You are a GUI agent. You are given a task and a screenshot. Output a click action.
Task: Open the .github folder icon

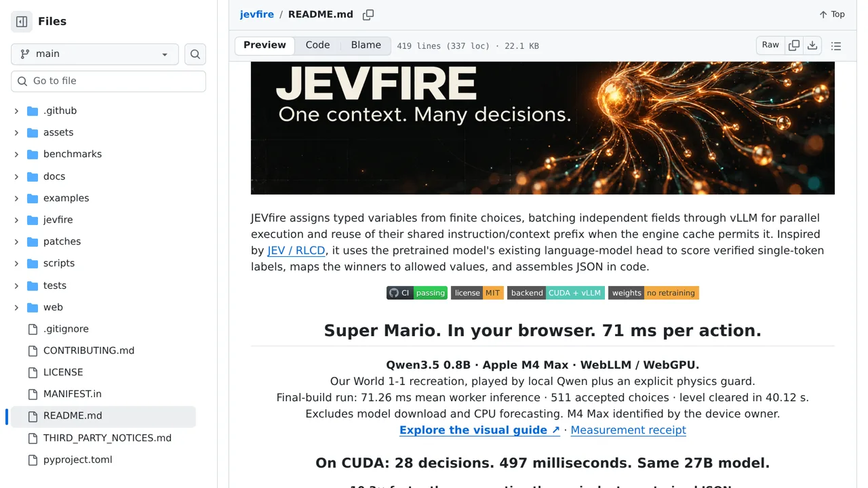point(33,110)
